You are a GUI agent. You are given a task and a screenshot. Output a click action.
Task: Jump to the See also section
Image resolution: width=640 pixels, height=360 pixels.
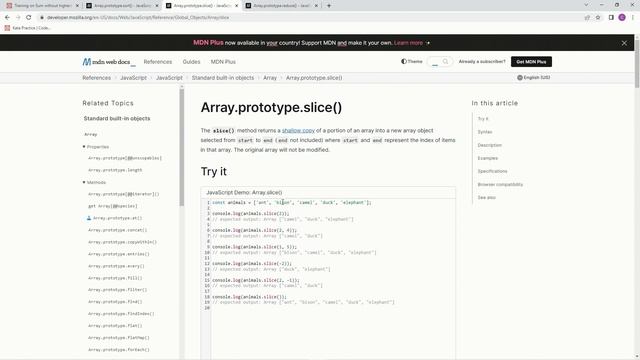pos(487,198)
